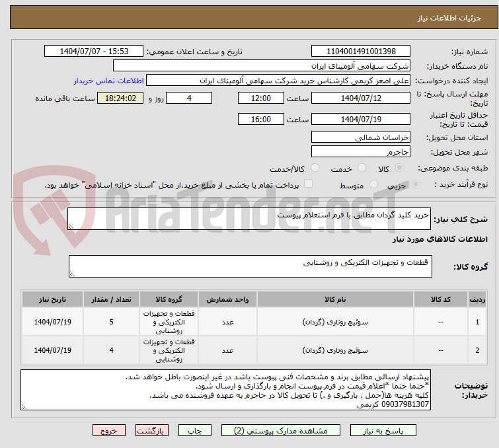Select the کالا/خدمت radio button
499x448 pixels.
point(315,168)
